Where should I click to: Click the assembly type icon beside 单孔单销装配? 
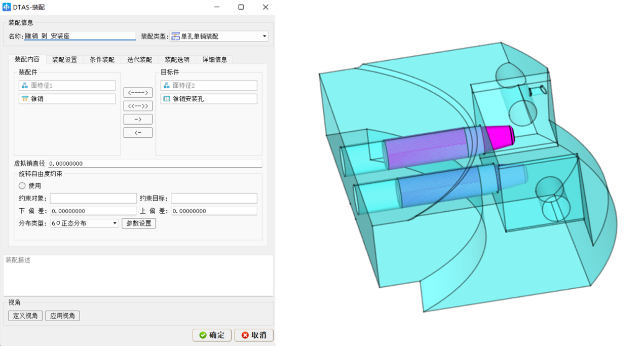coord(175,36)
